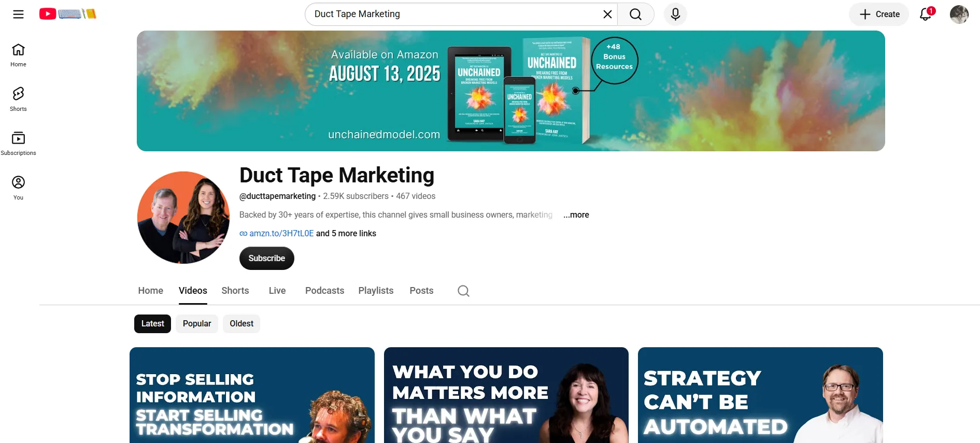Expand channel description with ...more
The width and height of the screenshot is (980, 443).
[576, 215]
